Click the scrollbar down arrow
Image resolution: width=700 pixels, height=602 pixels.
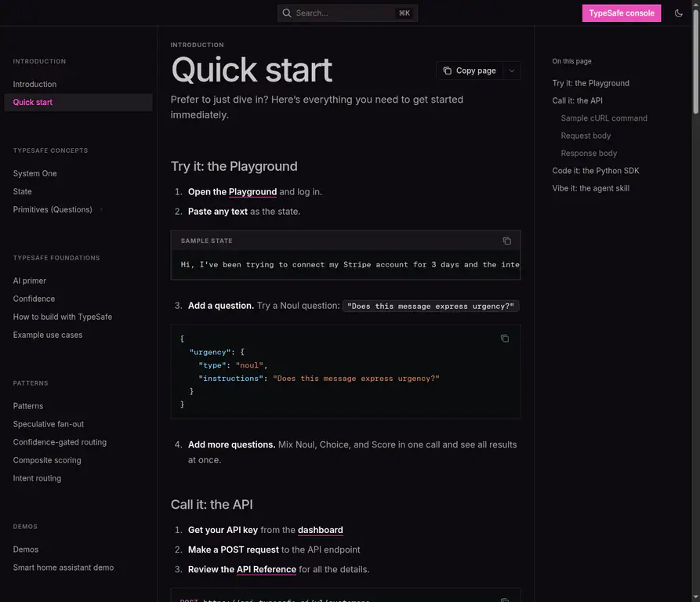695,597
